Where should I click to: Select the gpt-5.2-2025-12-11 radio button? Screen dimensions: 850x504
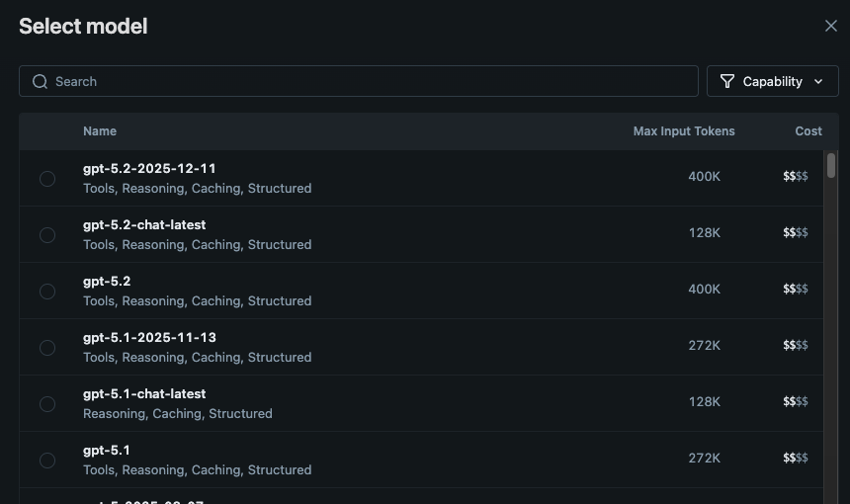coord(47,179)
